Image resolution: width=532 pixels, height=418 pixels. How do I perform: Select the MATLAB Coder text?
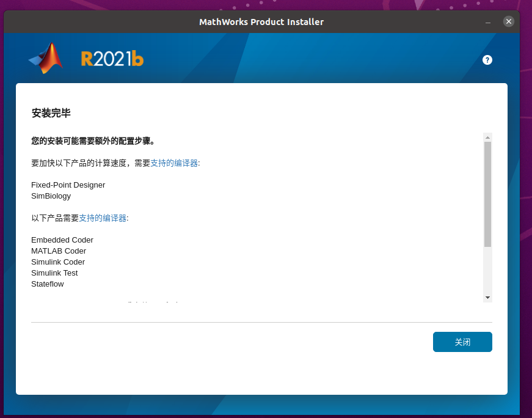[x=59, y=251]
